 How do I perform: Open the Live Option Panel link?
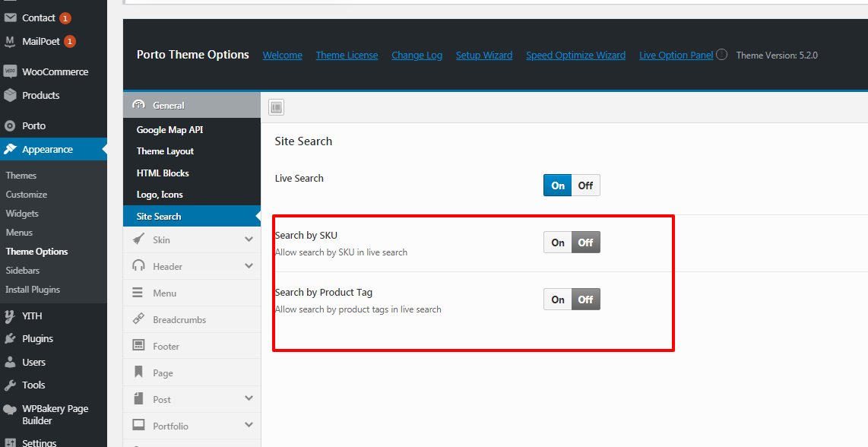click(676, 55)
